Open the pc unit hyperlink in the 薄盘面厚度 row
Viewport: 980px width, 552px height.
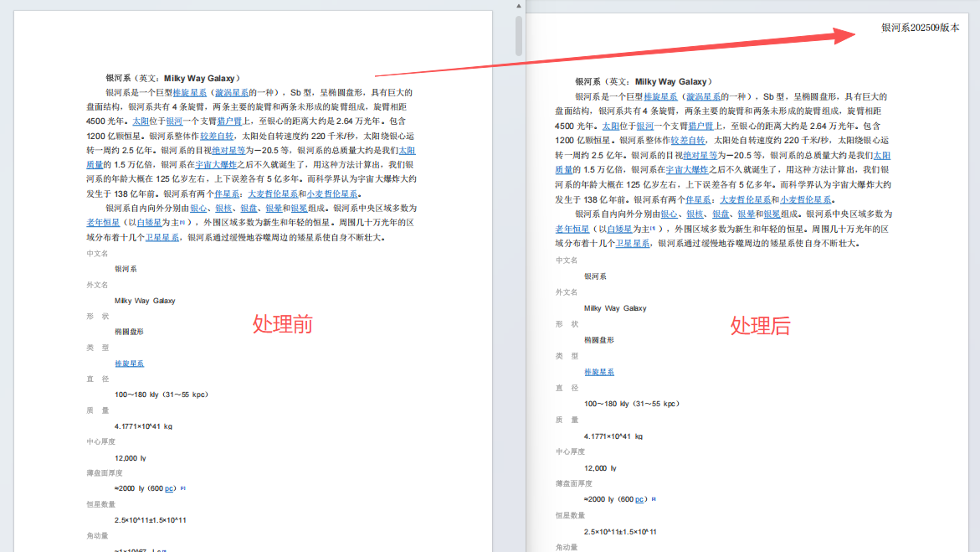[x=170, y=487]
